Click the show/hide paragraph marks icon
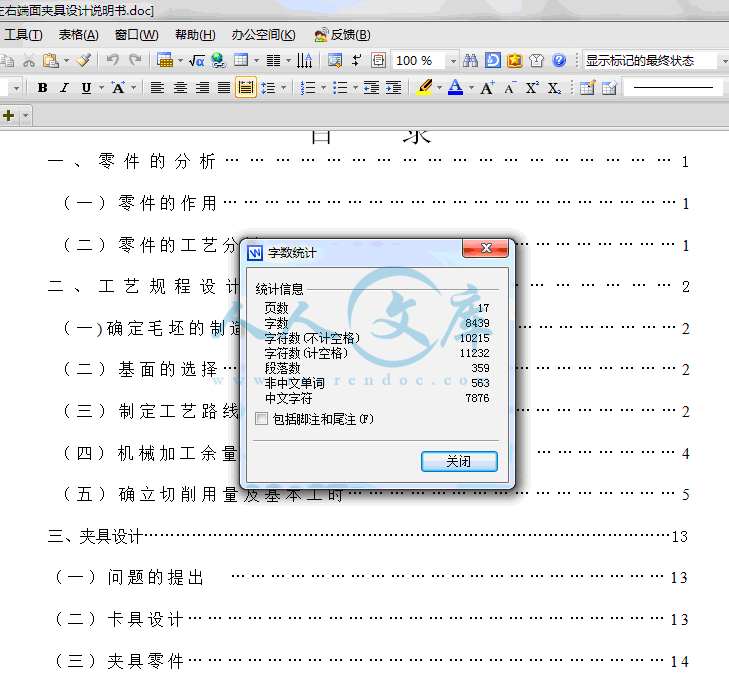Viewport: 729px width, 674px height. pyautogui.click(x=356, y=60)
